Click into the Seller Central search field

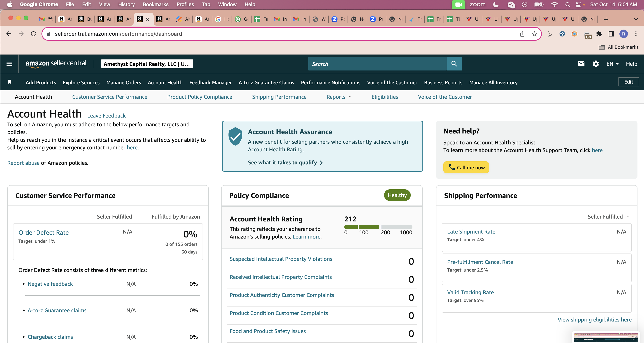[x=377, y=64]
